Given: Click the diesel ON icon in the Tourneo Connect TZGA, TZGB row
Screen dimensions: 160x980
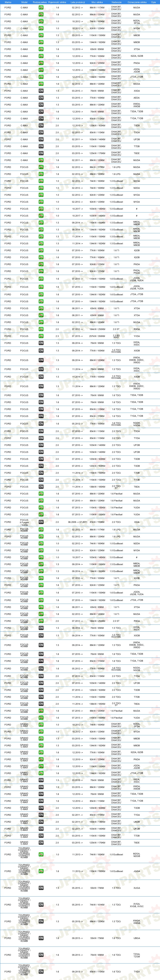Looking at the screenshot, I should click(x=41, y=955).
